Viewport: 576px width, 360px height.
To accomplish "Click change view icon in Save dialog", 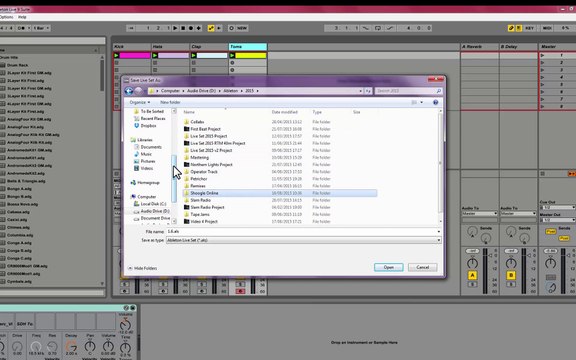I will (x=414, y=102).
